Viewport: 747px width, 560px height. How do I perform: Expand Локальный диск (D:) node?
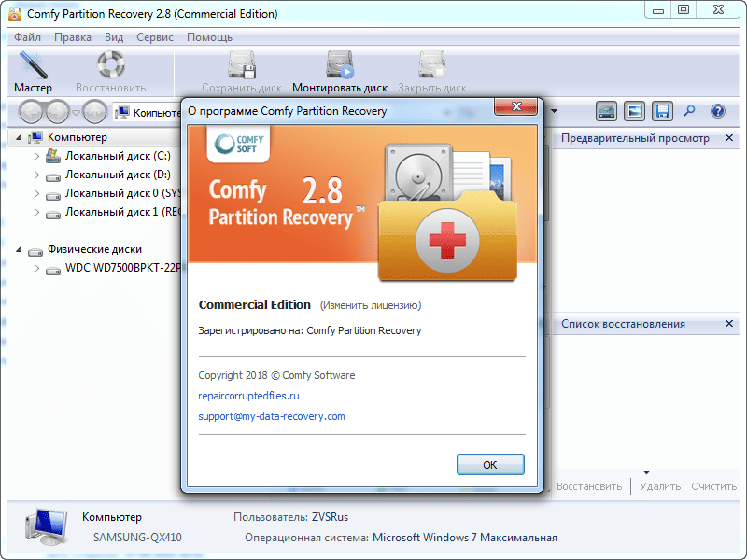(36, 175)
